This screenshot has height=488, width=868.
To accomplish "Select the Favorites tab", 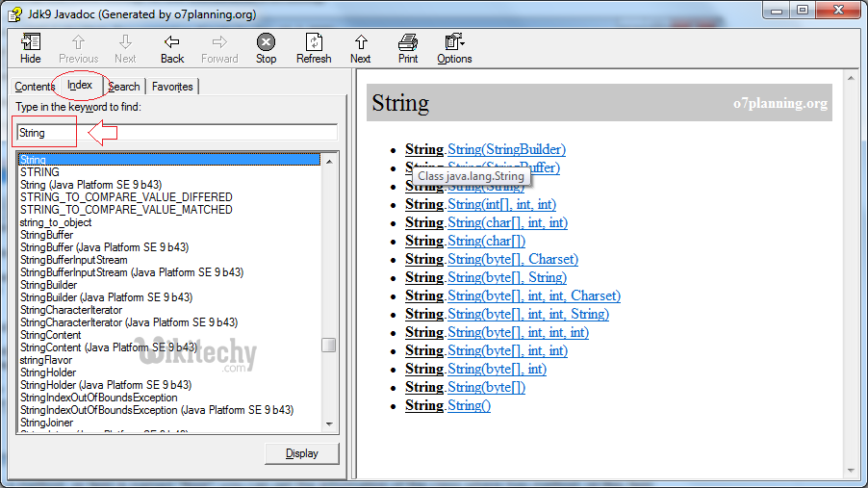I will pyautogui.click(x=172, y=87).
